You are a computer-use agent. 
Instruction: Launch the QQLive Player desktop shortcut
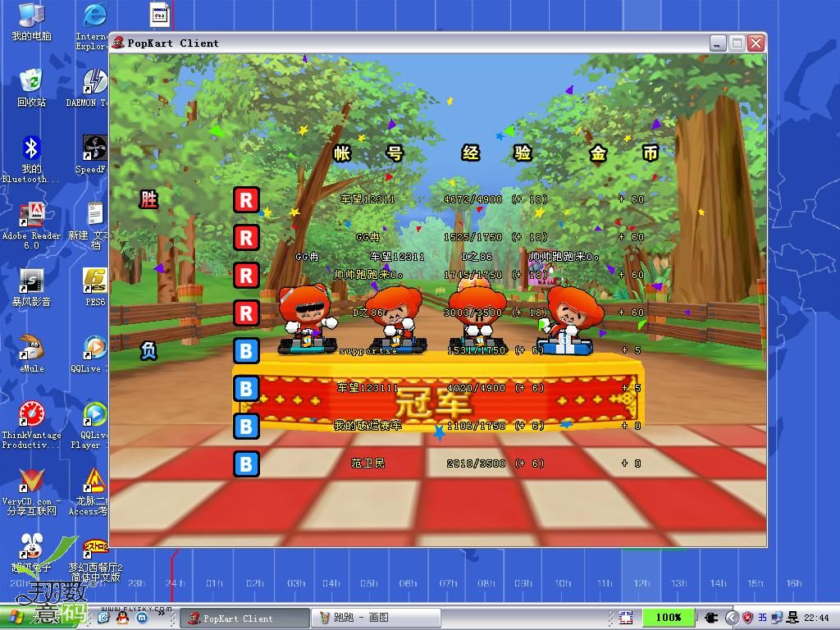coord(90,426)
